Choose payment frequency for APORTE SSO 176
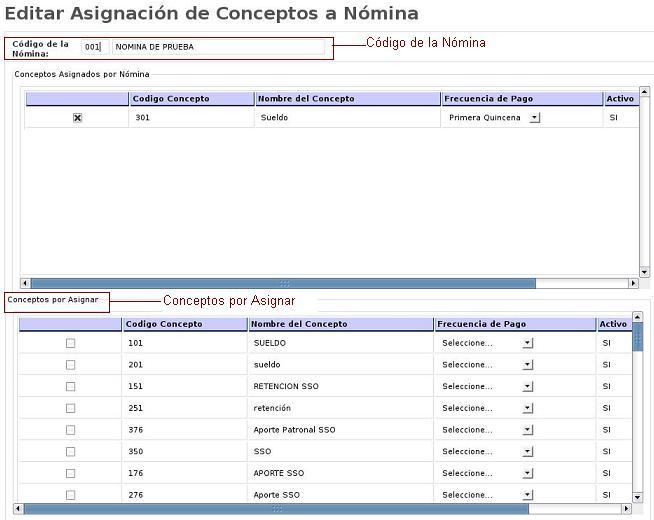This screenshot has height=520, width=654. pos(528,473)
